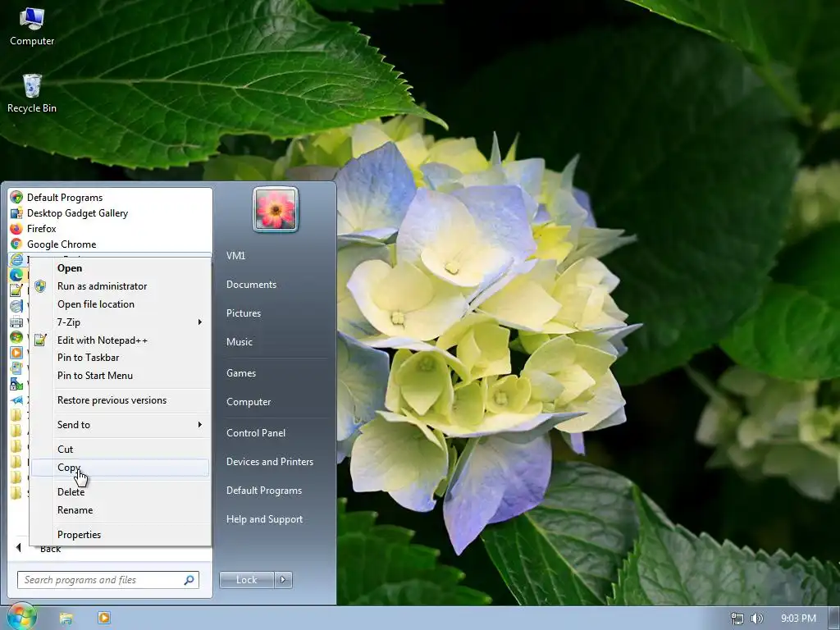Select Restore previous versions
The width and height of the screenshot is (840, 630).
coord(112,400)
